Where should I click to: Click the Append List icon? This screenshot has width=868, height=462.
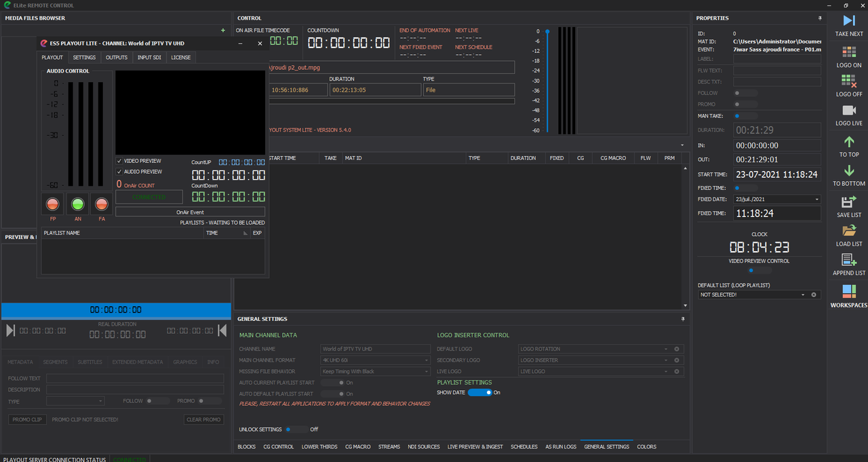(848, 260)
